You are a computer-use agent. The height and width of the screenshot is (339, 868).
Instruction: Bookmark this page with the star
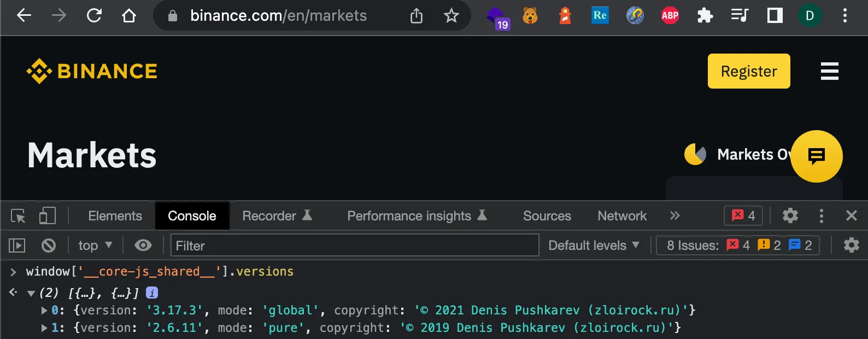[x=451, y=15]
